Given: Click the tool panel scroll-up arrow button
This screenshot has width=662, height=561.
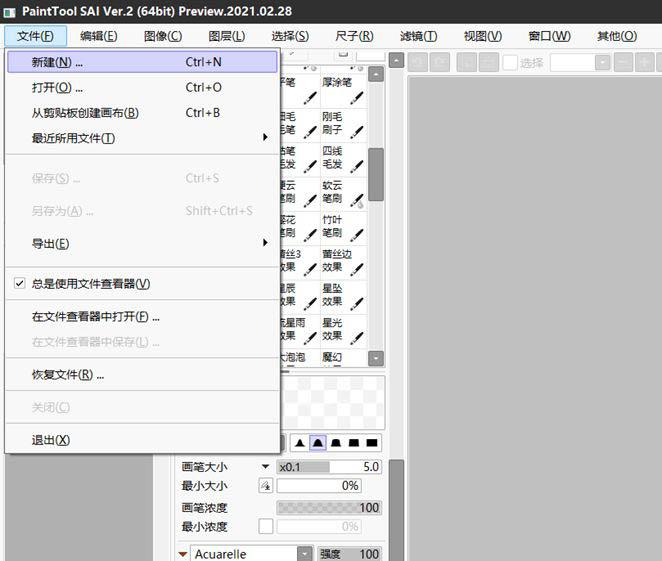Looking at the screenshot, I should point(396,60).
